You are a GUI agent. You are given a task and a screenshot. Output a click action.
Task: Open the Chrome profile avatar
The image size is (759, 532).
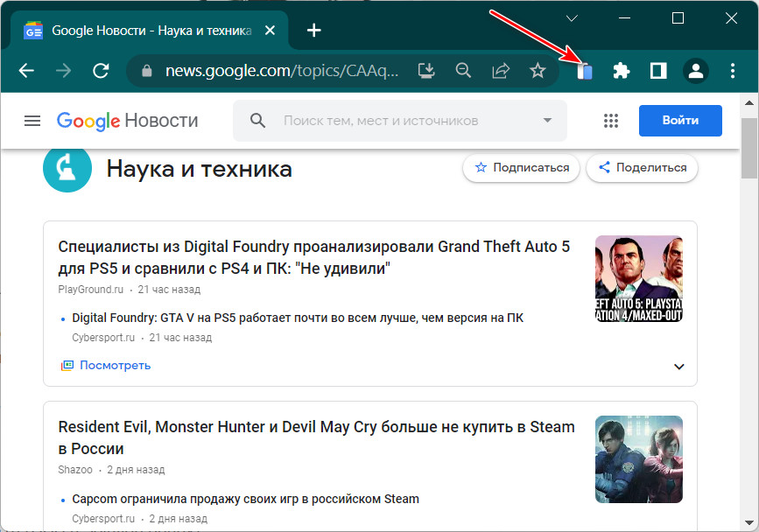pyautogui.click(x=696, y=71)
